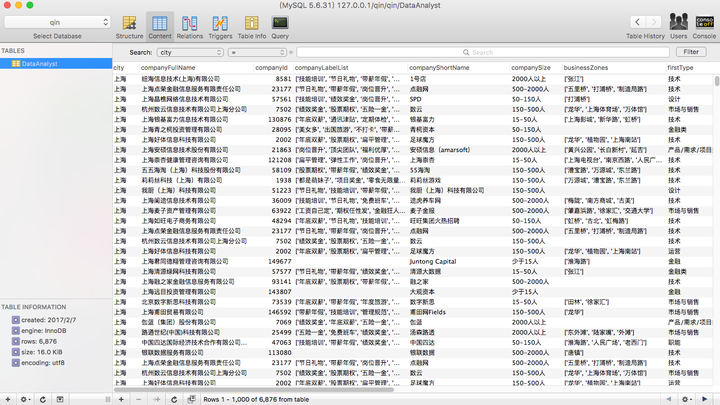
Task: Add a new row with plus icon
Action: click(121, 399)
